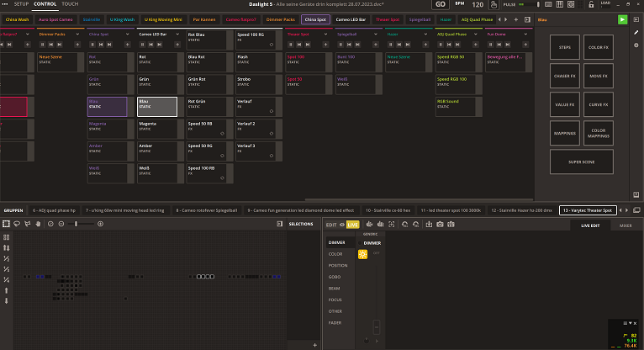Select every third fixture with ⅓ icon

point(6,269)
